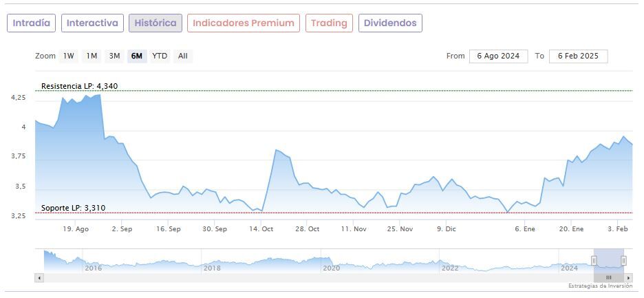
Task: Select the YTD zoom range
Action: (160, 56)
